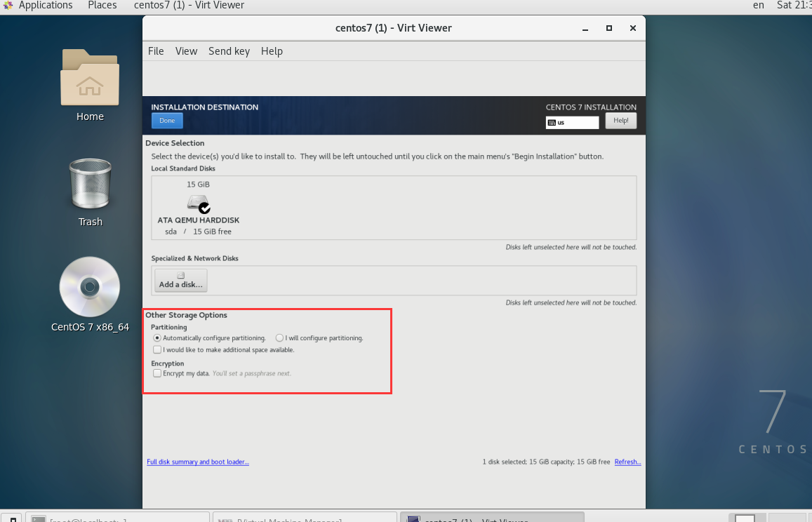Open the Trash desktop icon
This screenshot has width=812, height=522.
(90, 183)
